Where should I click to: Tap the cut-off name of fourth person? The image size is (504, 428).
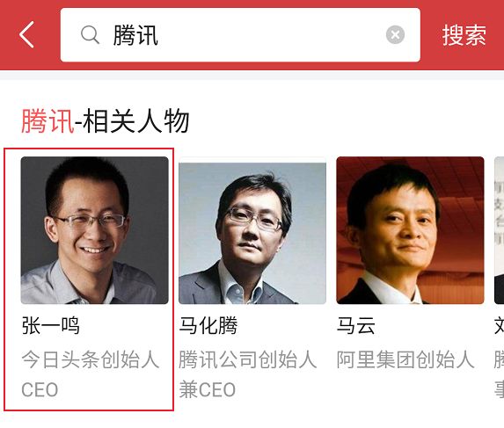500,325
